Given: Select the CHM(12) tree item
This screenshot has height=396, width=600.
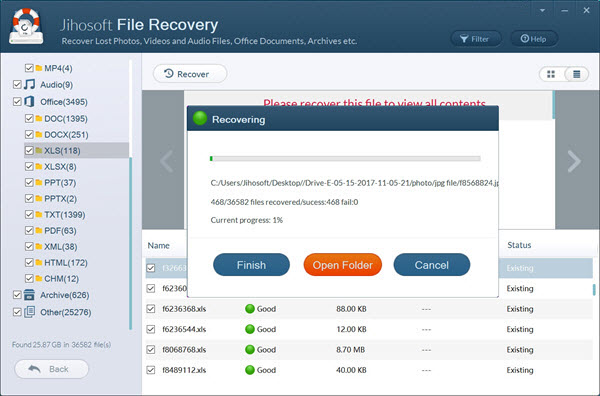Looking at the screenshot, I should [61, 279].
